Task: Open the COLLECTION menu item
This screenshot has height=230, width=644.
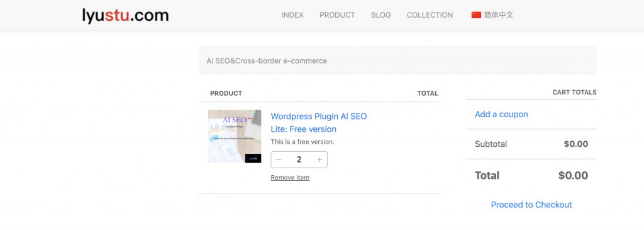Action: [430, 15]
